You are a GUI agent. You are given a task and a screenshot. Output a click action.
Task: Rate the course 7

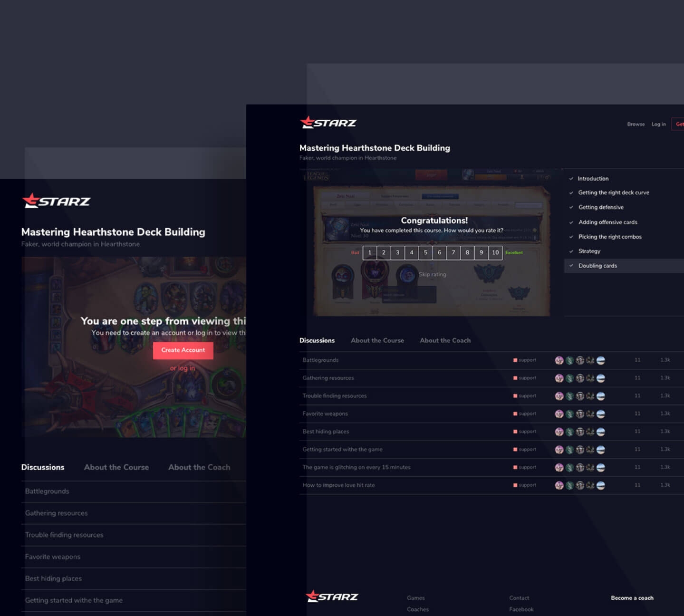tap(453, 253)
